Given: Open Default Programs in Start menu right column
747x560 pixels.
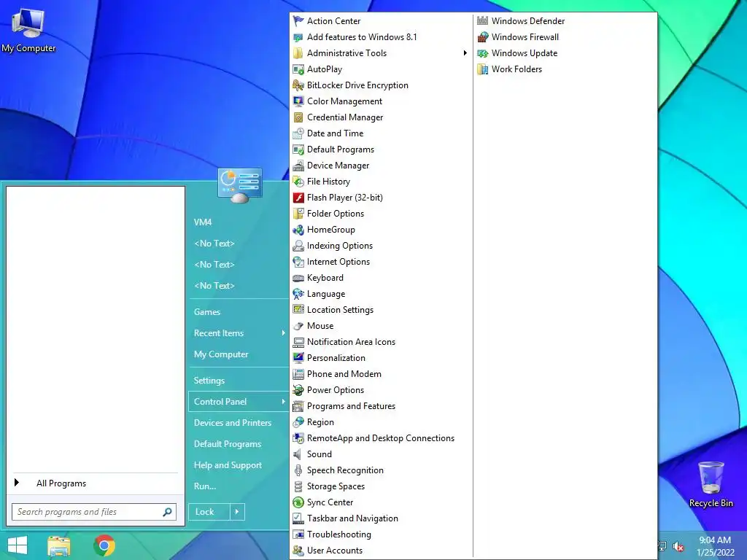Looking at the screenshot, I should pyautogui.click(x=228, y=444).
